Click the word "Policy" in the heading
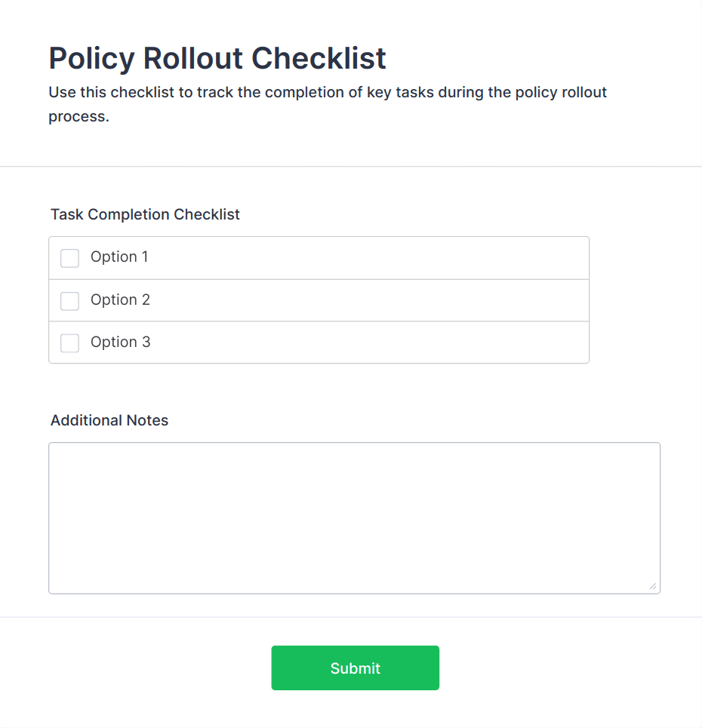Image resolution: width=702 pixels, height=728 pixels. point(91,59)
